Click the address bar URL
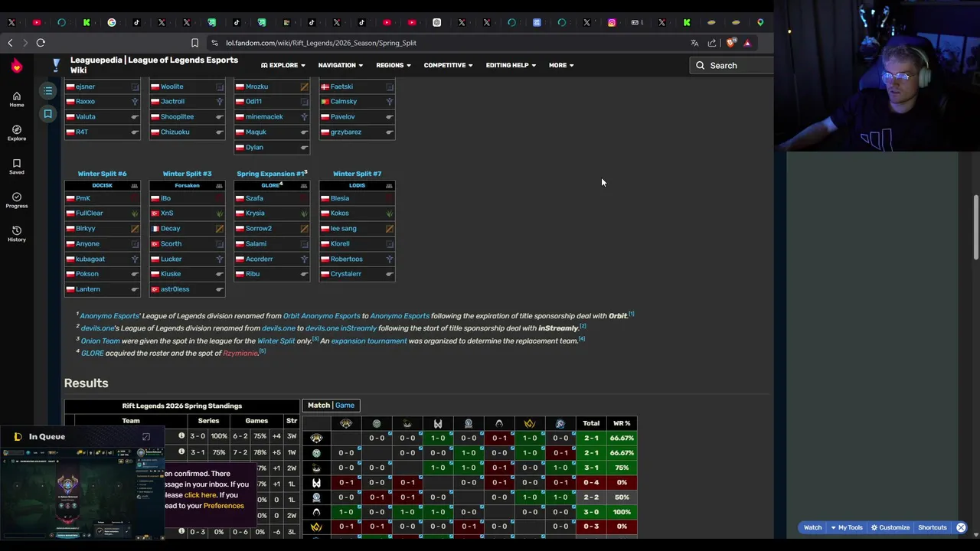 point(321,43)
